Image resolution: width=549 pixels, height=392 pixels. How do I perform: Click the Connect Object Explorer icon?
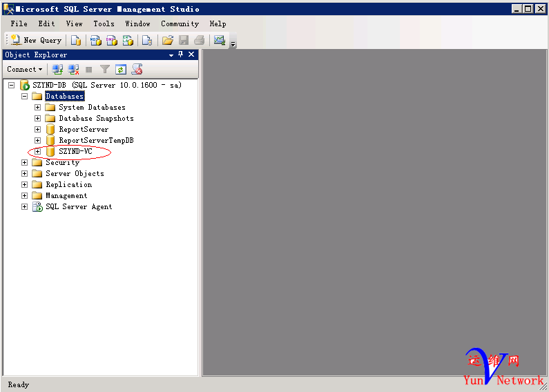click(57, 69)
